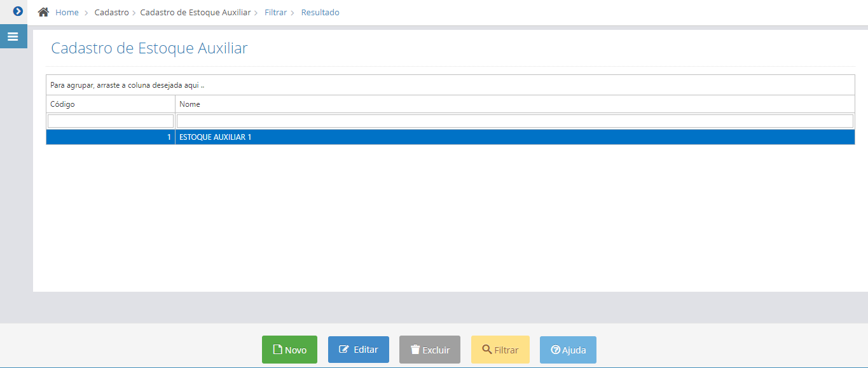Select the ESTOQUE AUXILIAR 1 row
This screenshot has height=368, width=868.
(450, 137)
